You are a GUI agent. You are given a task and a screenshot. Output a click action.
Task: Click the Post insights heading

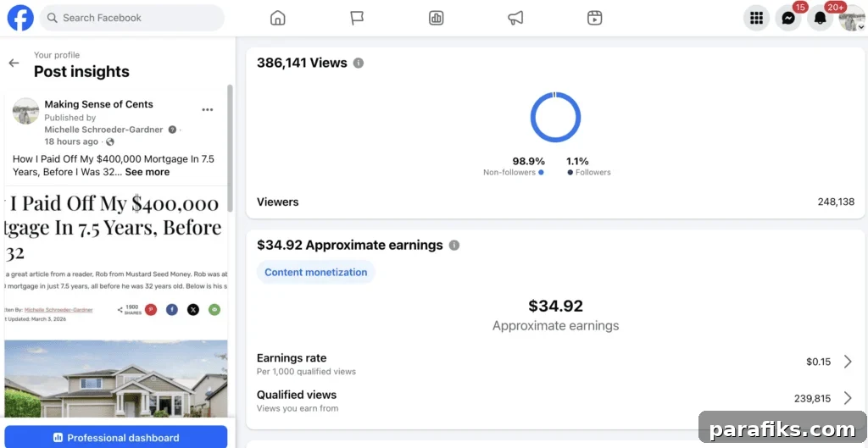coord(81,71)
